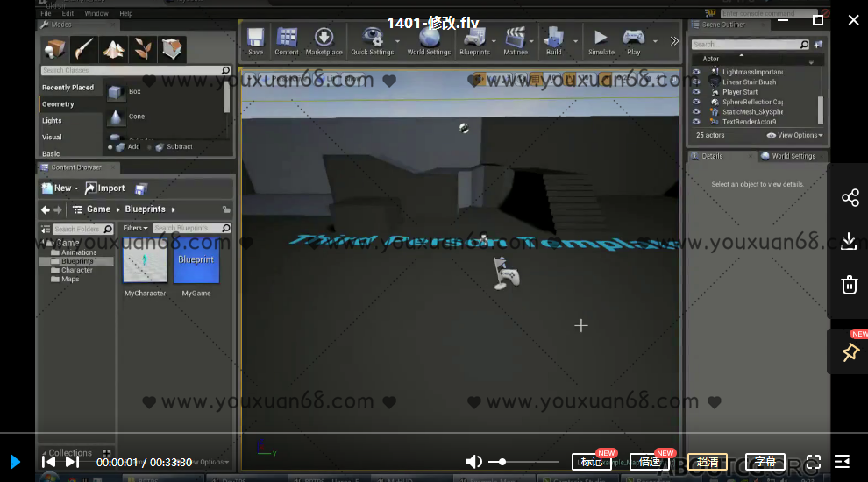Toggle visibility of Linear Stair Brush
Viewport: 868px width, 482px height.
pyautogui.click(x=696, y=82)
